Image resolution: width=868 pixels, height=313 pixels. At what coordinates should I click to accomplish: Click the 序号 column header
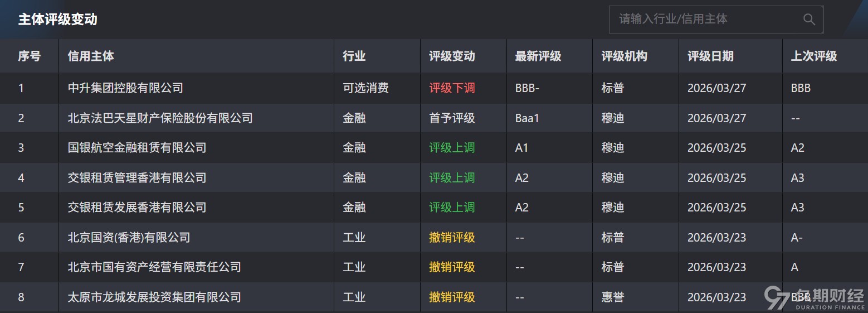(x=29, y=56)
